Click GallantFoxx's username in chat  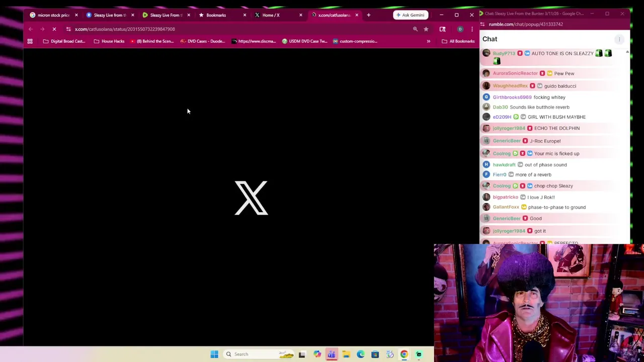pyautogui.click(x=506, y=207)
